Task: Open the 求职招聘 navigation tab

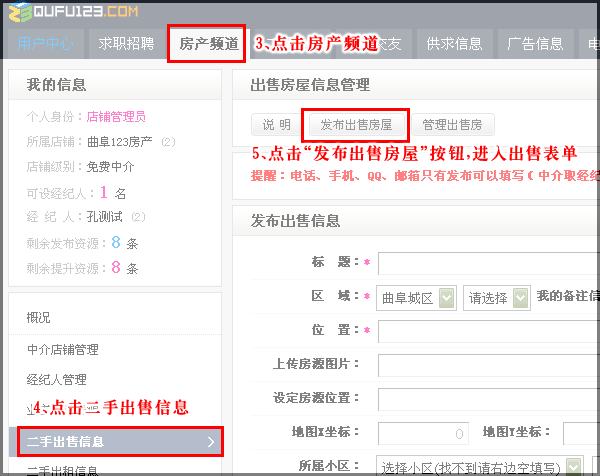Action: 126,44
